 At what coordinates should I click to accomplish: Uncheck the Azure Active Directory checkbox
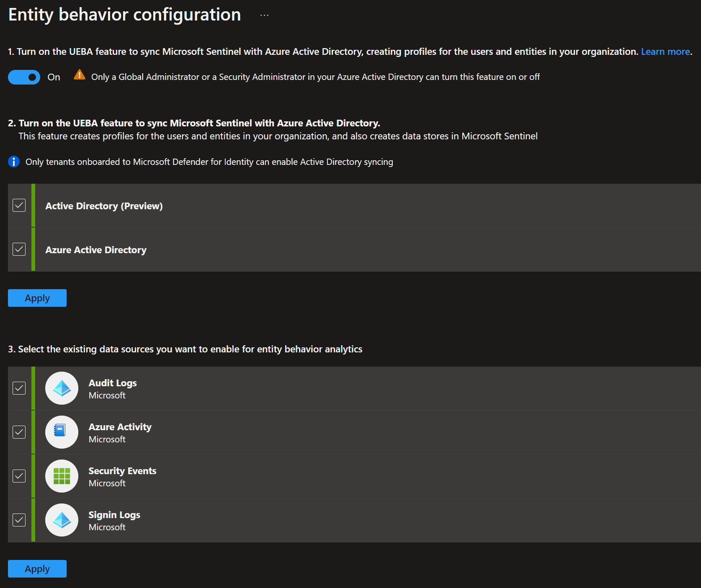[19, 249]
